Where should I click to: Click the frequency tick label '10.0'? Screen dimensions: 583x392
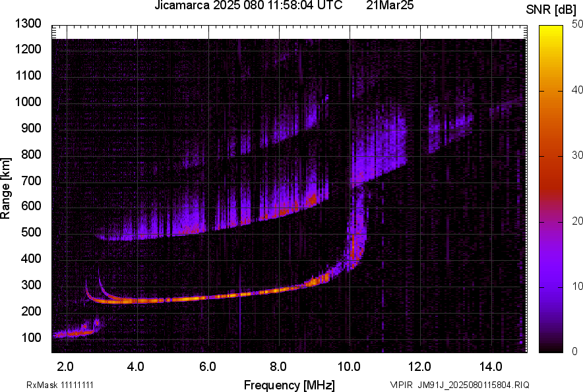point(349,367)
